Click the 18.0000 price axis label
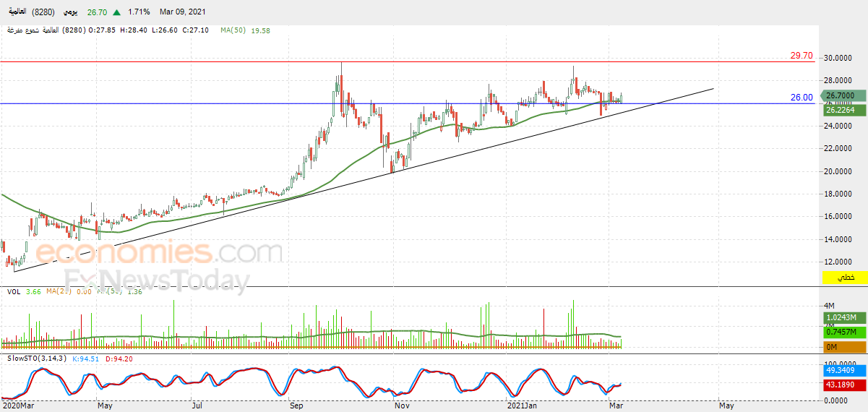Screen dimensions: 868x412 coord(839,194)
